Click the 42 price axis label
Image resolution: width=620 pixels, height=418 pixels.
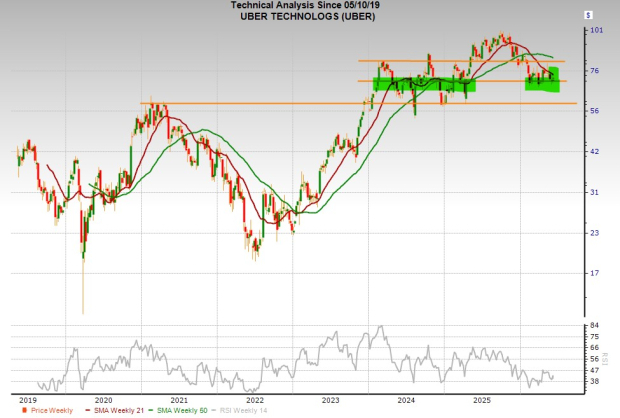coord(594,151)
